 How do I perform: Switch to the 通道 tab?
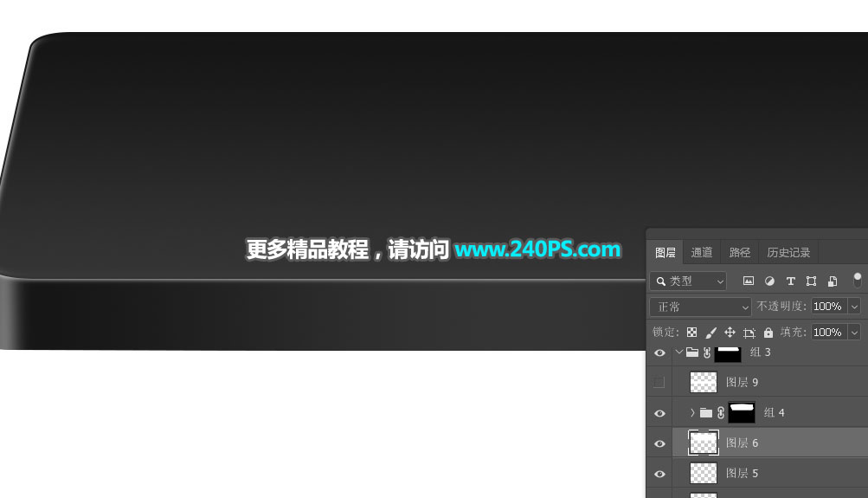tap(701, 253)
